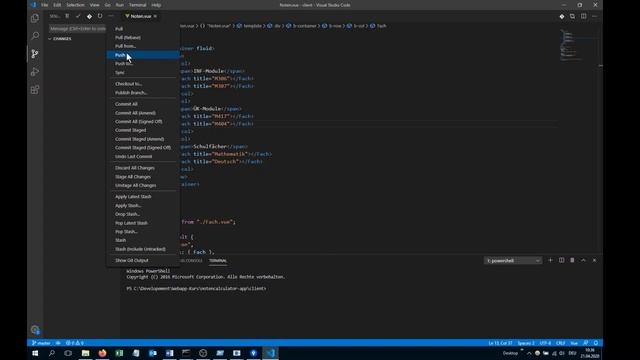Close the terminal panel
This screenshot has height=360, width=640.
(x=594, y=260)
